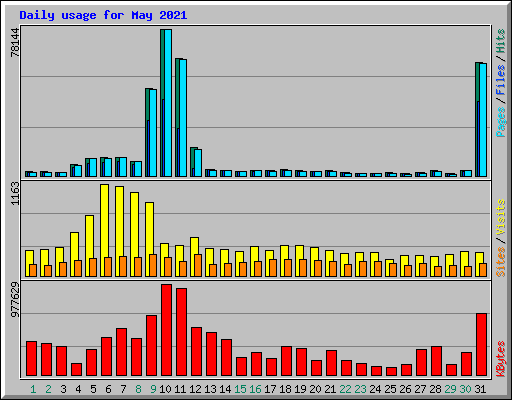Select day 19 on the x-axis
The image size is (512, 400).
(x=300, y=389)
